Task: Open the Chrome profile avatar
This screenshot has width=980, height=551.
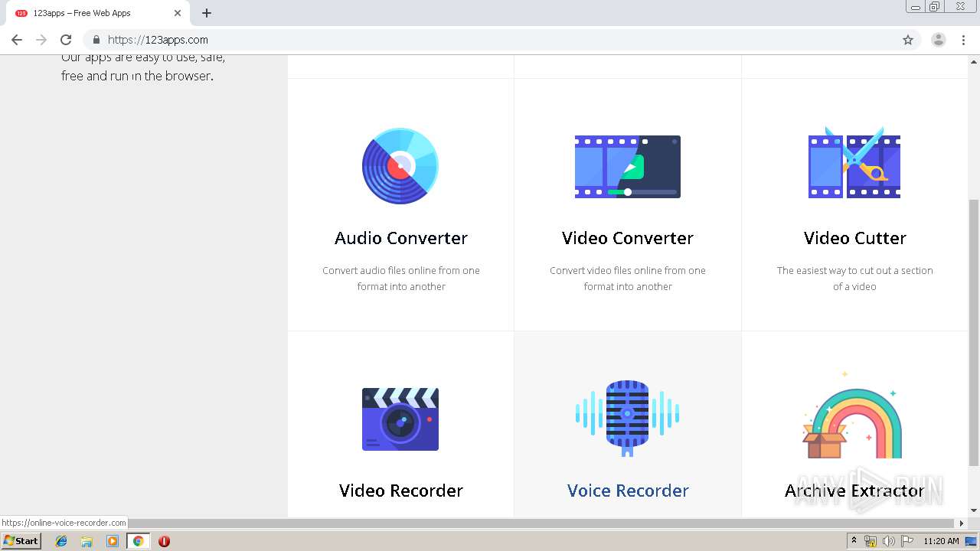Action: [x=939, y=40]
